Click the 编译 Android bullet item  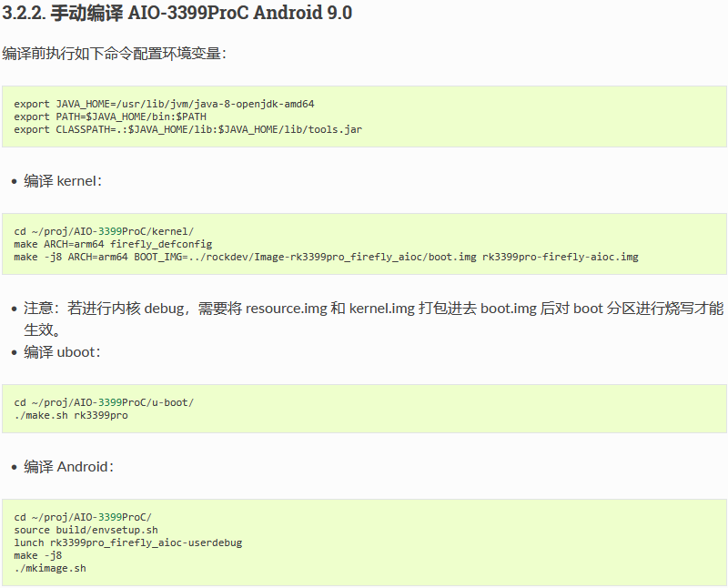[x=69, y=467]
